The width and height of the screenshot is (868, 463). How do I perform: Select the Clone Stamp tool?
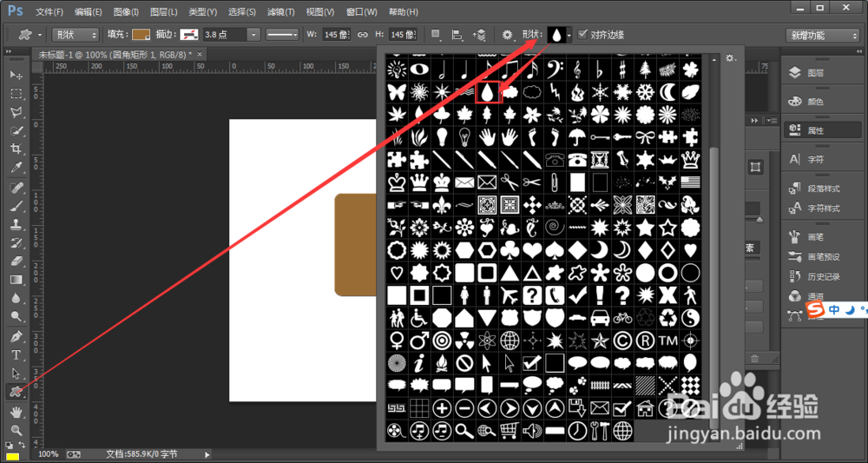[16, 224]
